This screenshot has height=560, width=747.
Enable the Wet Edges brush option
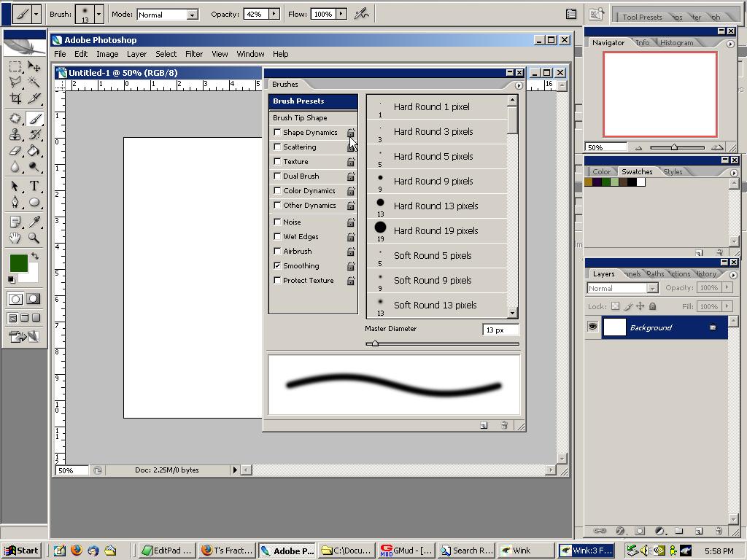[277, 236]
